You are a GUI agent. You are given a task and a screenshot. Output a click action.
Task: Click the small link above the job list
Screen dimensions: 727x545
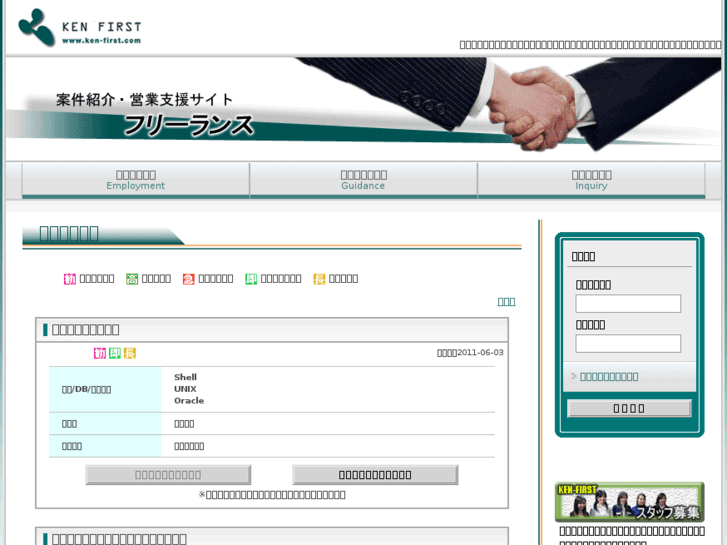coord(506,301)
